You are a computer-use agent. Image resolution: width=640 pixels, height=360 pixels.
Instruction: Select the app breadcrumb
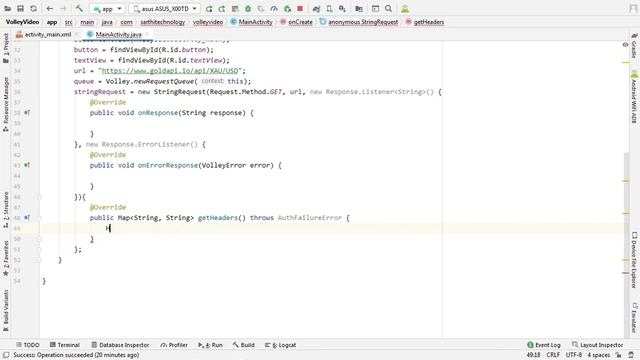(52, 22)
